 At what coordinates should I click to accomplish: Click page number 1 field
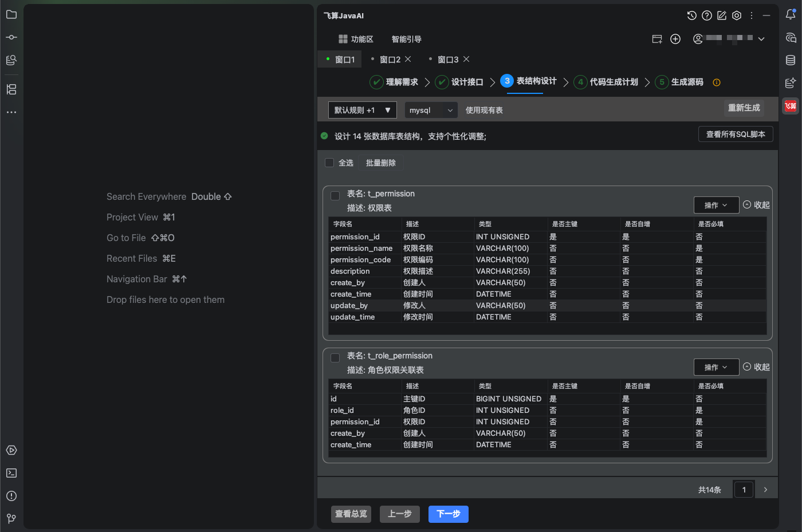tap(744, 490)
